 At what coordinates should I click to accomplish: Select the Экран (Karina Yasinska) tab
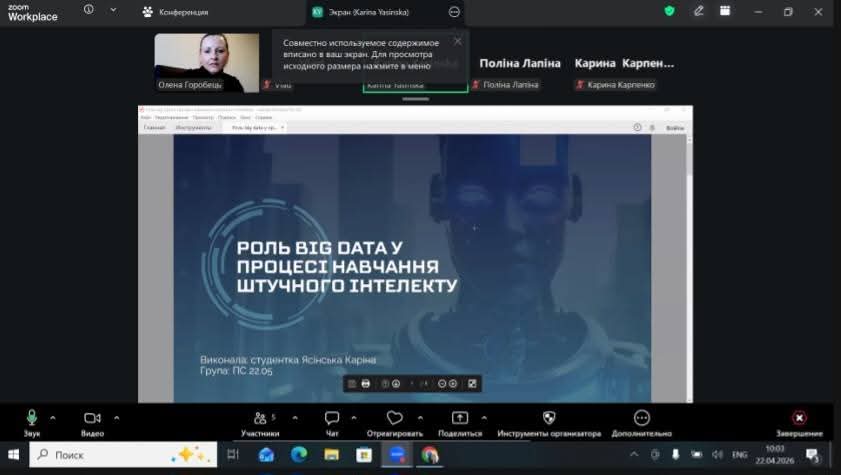click(x=366, y=12)
